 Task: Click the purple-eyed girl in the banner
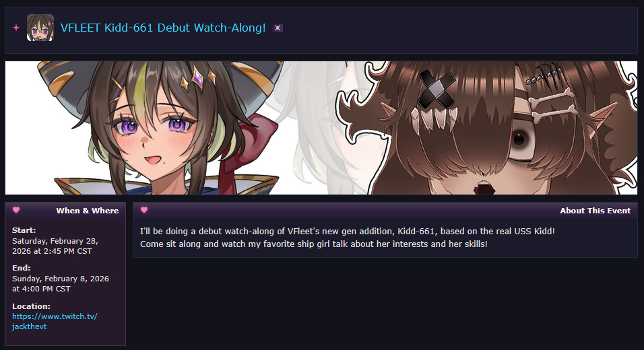click(x=160, y=128)
